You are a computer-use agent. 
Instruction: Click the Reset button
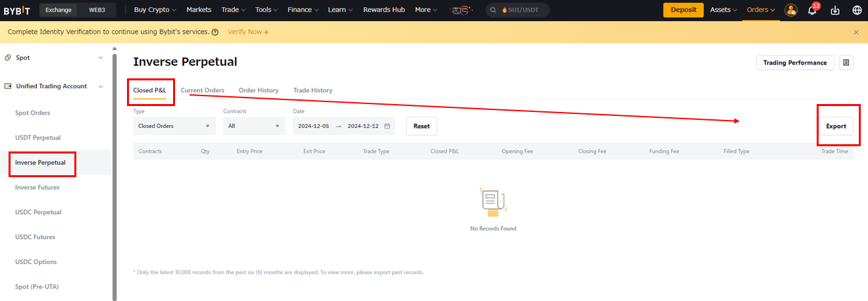(421, 126)
